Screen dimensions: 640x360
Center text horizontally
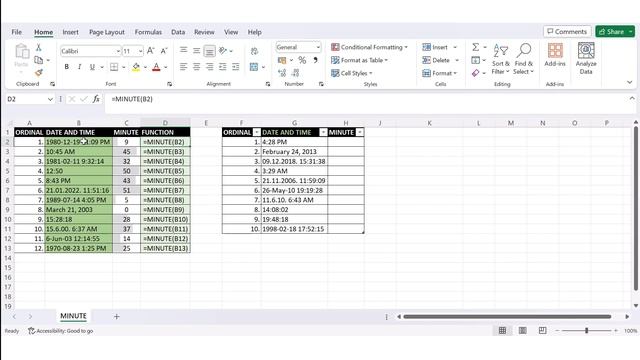[x=197, y=67]
